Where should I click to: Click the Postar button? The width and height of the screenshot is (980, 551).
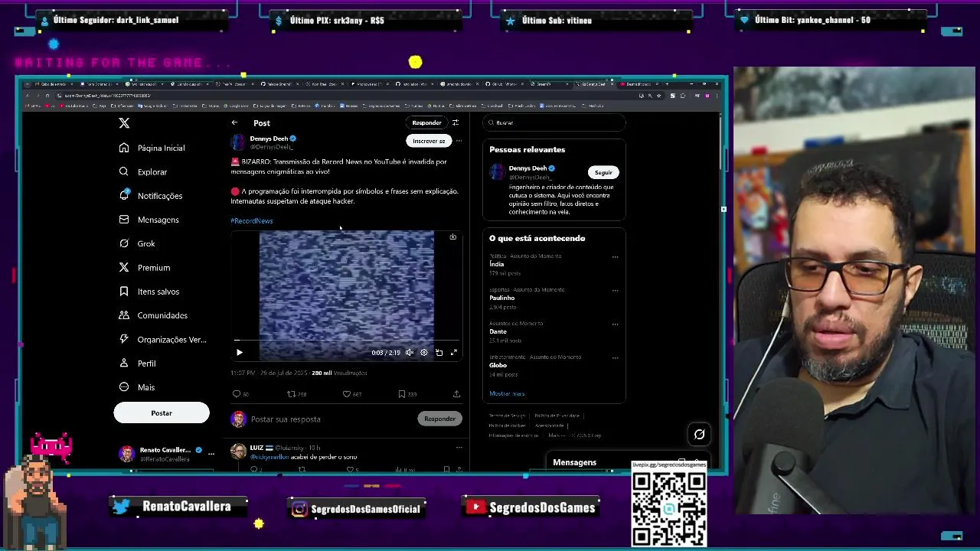[162, 413]
